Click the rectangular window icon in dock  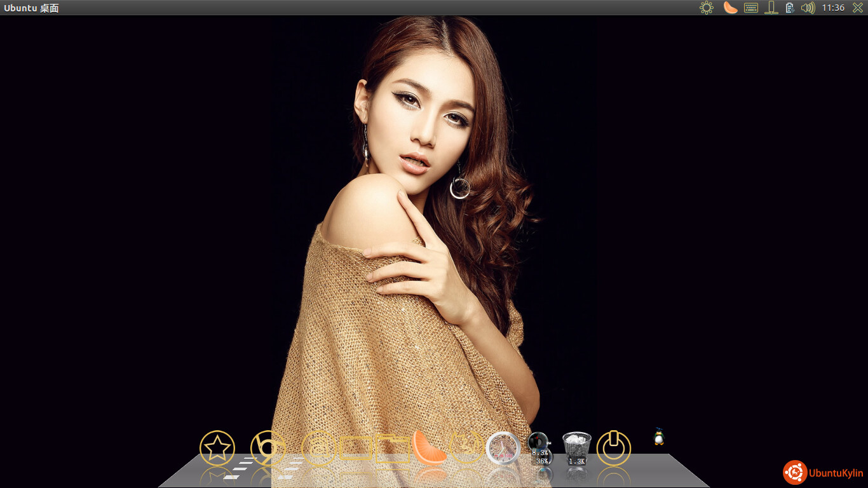(355, 449)
